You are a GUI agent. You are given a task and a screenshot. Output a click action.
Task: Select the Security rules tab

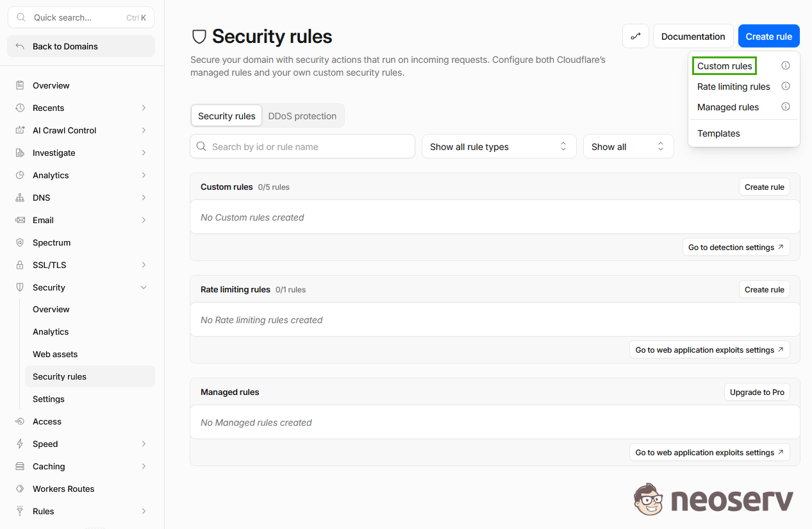pyautogui.click(x=226, y=116)
